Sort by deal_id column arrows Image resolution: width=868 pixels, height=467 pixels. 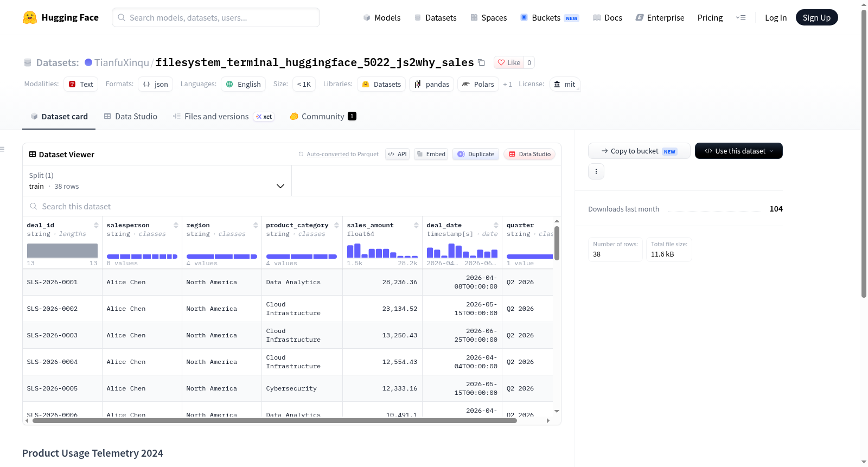click(x=96, y=225)
